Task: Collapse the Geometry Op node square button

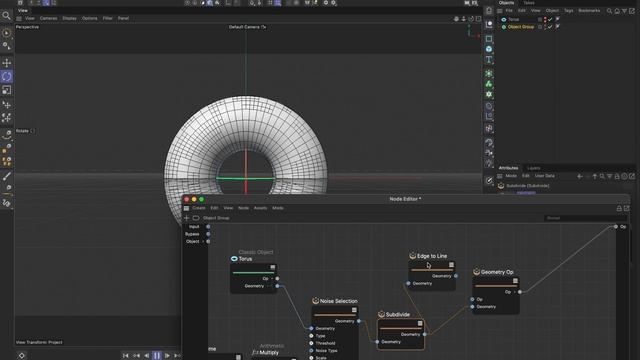Action: [516, 281]
